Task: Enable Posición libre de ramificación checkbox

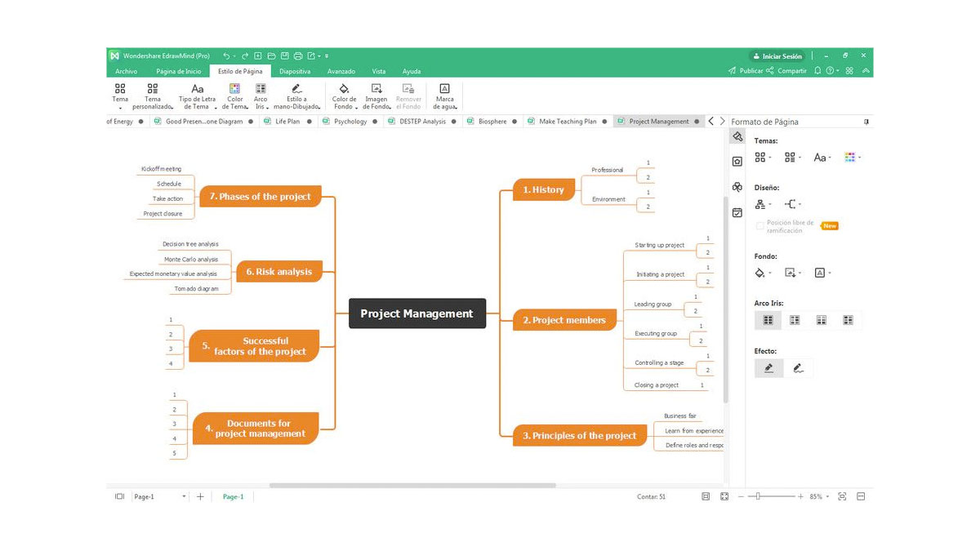Action: [x=760, y=226]
